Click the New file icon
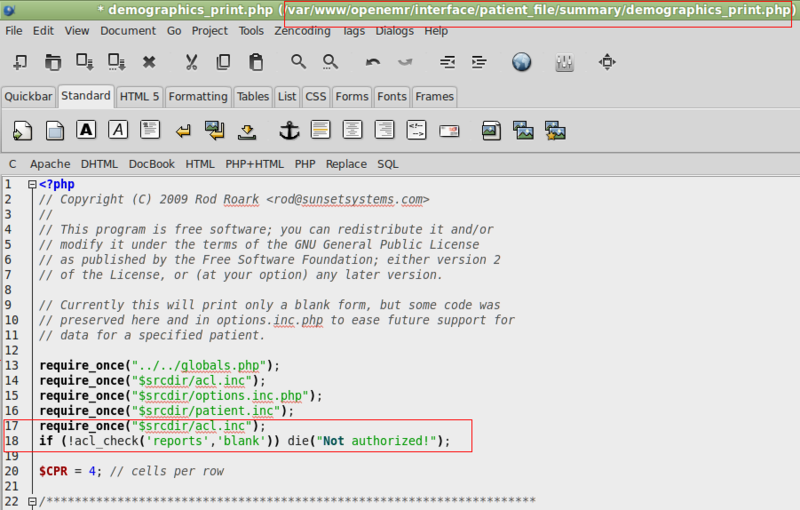The width and height of the screenshot is (800, 510). pyautogui.click(x=20, y=62)
